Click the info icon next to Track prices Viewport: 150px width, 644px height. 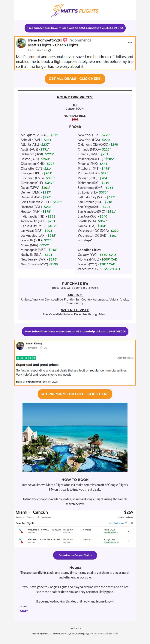[126, 523]
